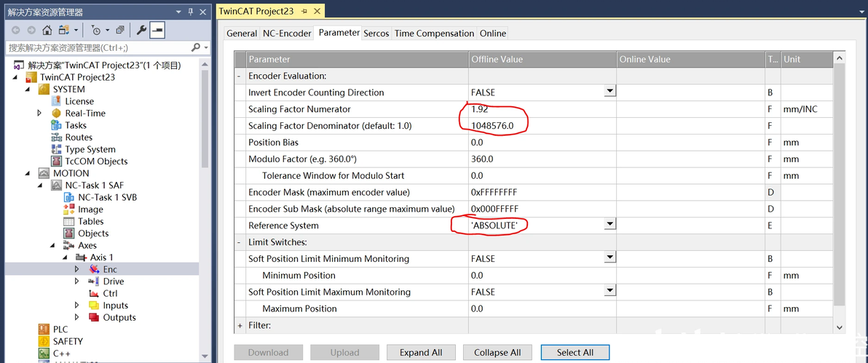Click the Collapse All toolbar icon
The image size is (868, 363).
tap(120, 30)
